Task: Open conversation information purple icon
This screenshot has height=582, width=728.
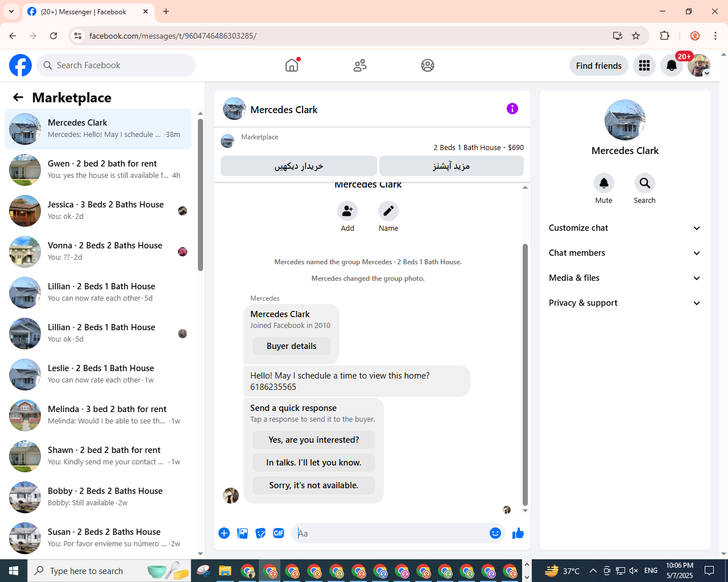Action: point(512,109)
